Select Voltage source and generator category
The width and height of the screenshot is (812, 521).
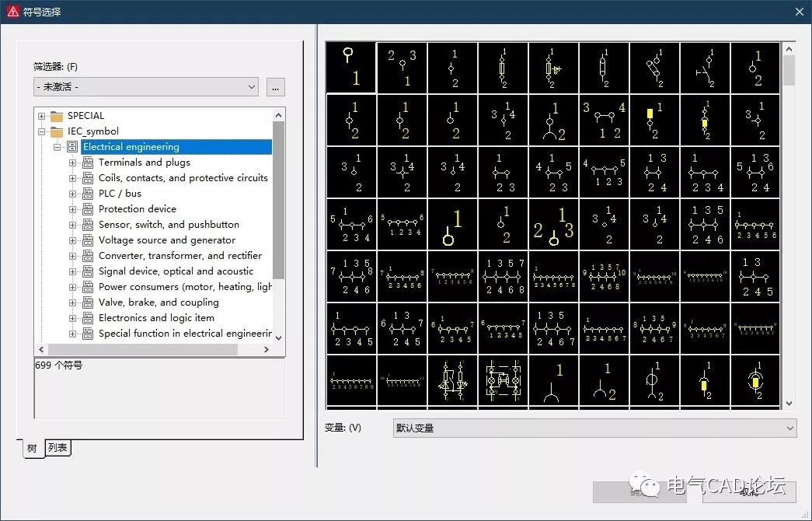167,240
